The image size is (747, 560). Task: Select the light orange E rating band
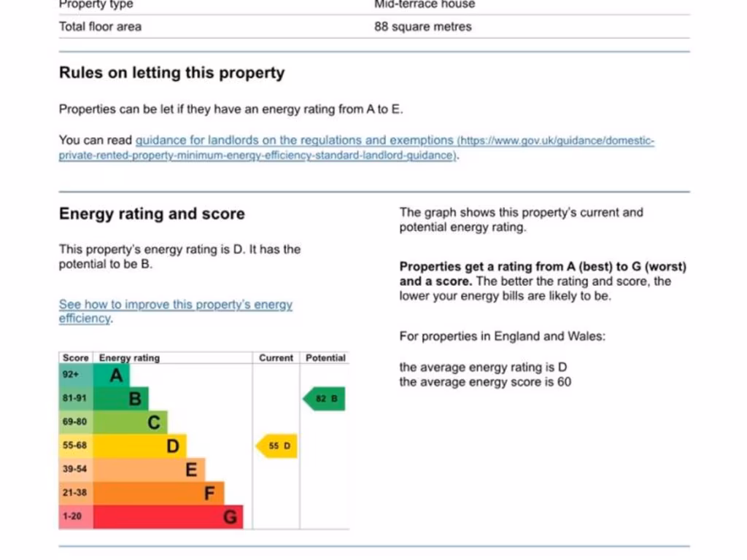[x=150, y=469]
